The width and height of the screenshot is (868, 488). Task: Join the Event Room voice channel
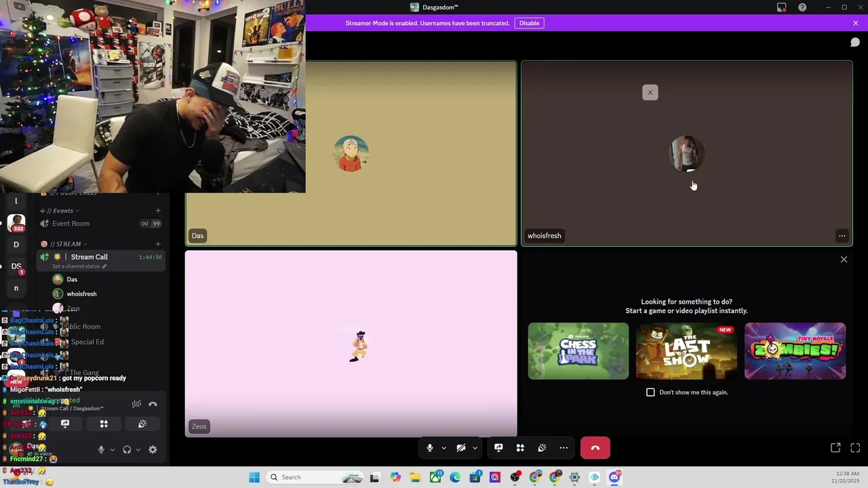point(100,224)
